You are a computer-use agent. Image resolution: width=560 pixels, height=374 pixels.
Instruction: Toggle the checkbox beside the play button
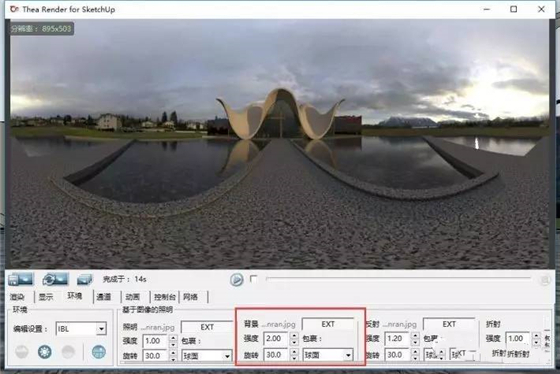coord(253,278)
